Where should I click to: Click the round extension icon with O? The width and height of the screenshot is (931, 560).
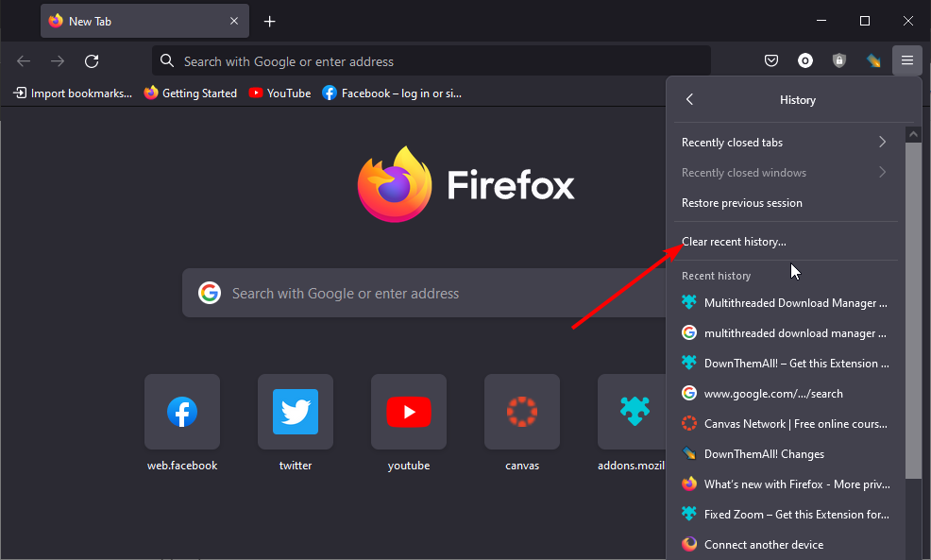tap(805, 60)
